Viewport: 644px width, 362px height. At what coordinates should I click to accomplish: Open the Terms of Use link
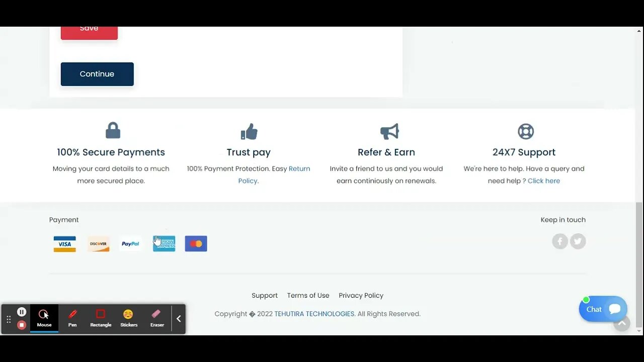coord(308,296)
